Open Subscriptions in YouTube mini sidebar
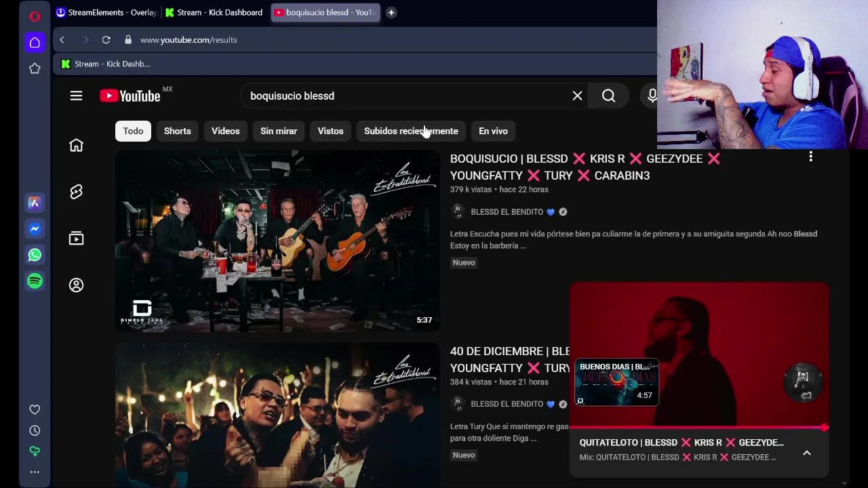868x488 pixels. point(76,239)
